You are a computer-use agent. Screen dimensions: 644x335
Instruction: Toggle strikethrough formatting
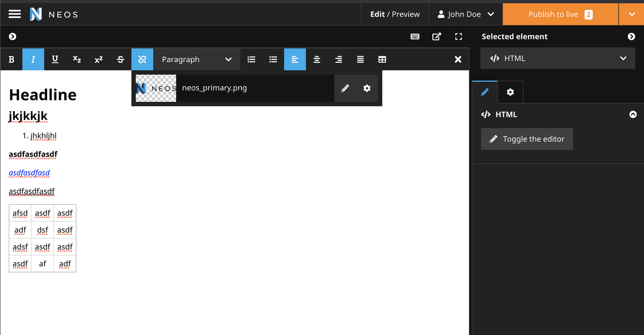pos(120,59)
